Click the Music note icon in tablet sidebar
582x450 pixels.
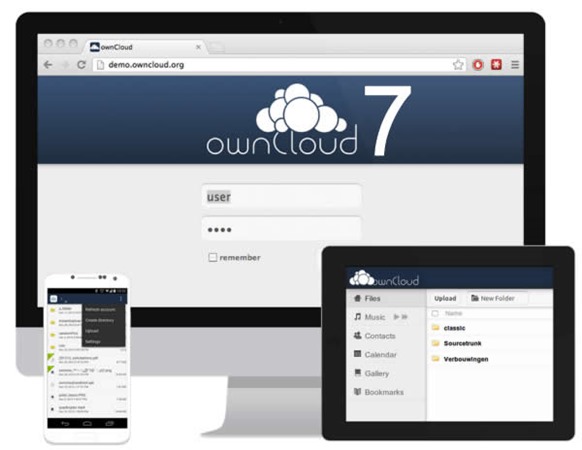click(x=357, y=317)
